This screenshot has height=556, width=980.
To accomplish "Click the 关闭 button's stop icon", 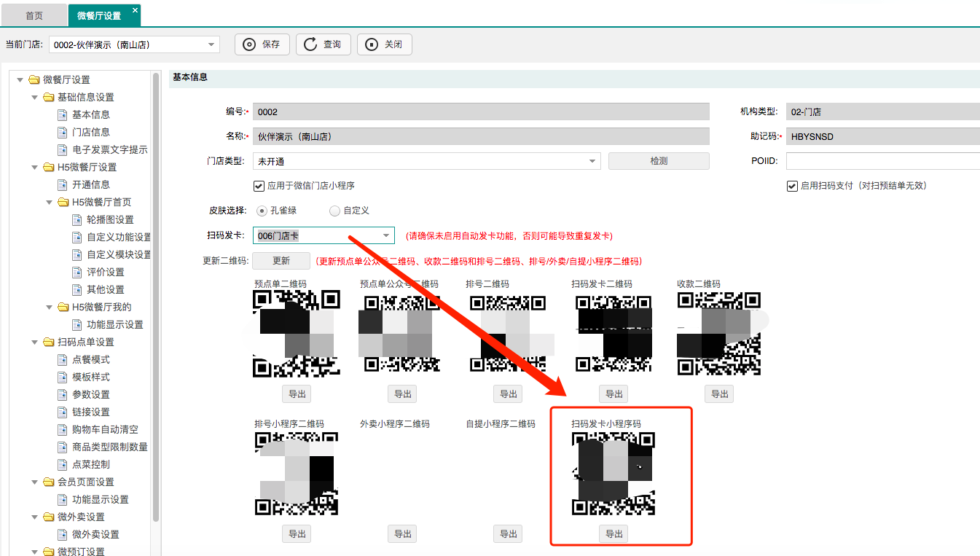I will click(x=372, y=44).
